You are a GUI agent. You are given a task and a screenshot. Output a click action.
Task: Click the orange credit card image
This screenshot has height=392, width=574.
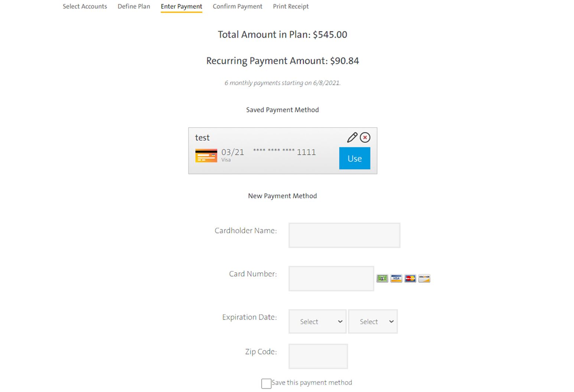pos(206,156)
